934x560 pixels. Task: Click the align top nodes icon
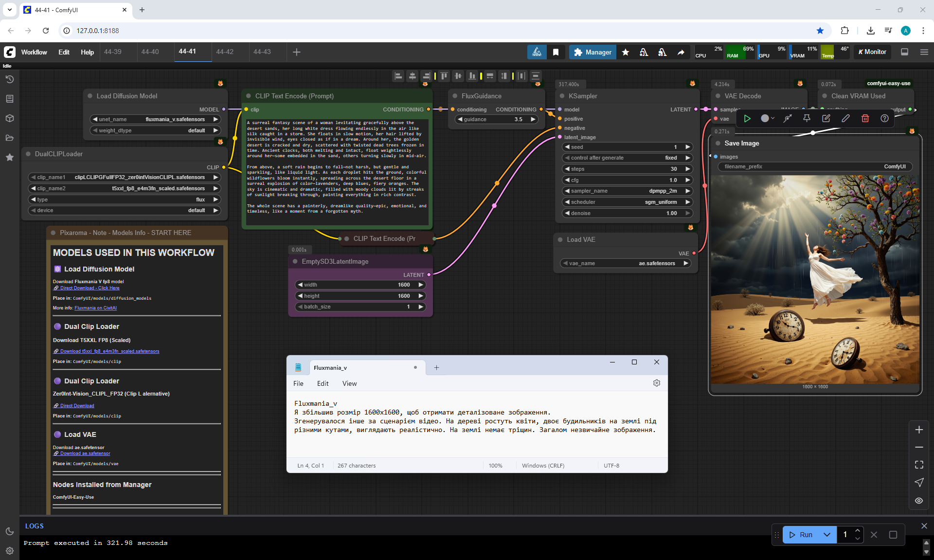444,76
